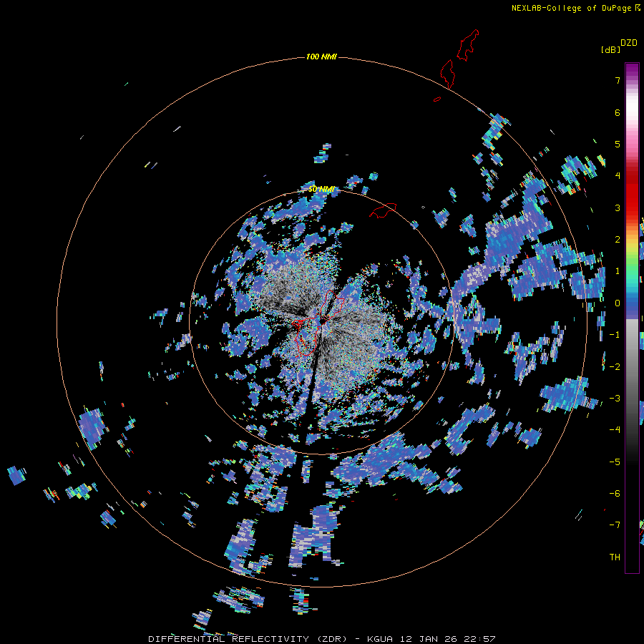Click the -2 value on the color scale
This screenshot has height=644, width=644.
[615, 367]
